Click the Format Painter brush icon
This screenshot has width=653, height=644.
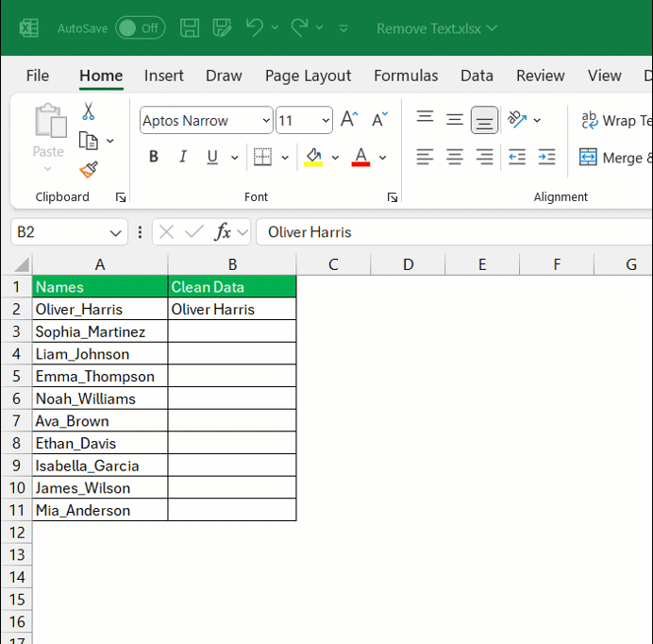pyautogui.click(x=89, y=170)
